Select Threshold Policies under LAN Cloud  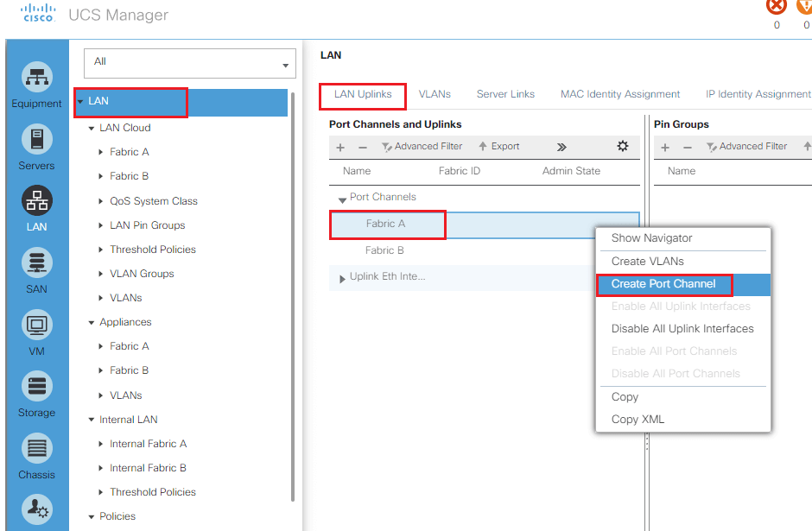[x=153, y=250]
